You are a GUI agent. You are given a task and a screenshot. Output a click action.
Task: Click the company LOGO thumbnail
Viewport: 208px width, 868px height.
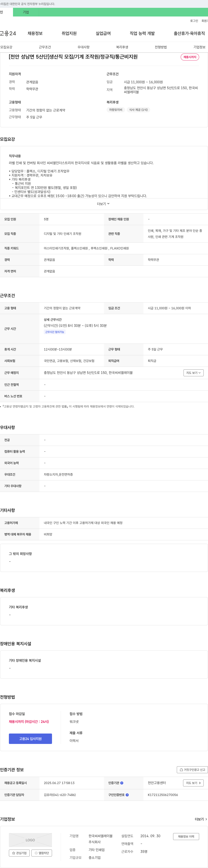coord(30,840)
